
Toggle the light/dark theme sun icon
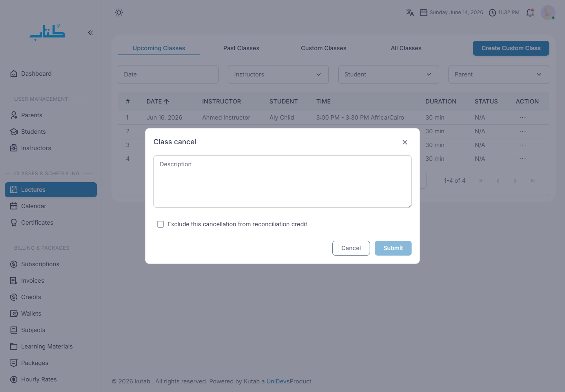[x=119, y=13]
